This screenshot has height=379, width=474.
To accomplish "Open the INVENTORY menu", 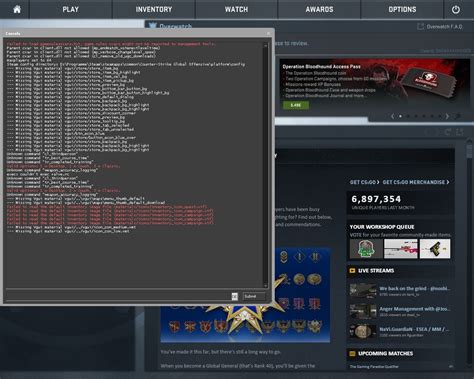I will 154,9.
